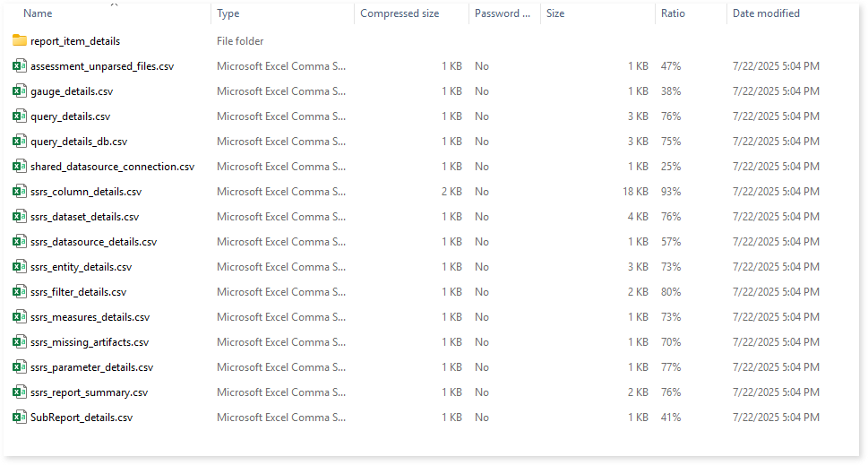Image resolution: width=868 pixels, height=465 pixels.
Task: Sort by the Size column header
Action: (555, 13)
